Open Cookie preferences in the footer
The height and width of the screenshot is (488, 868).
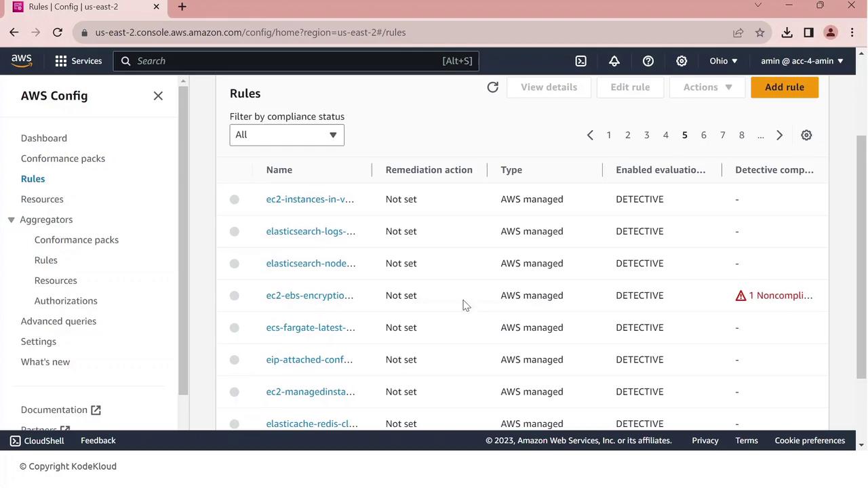[810, 441]
